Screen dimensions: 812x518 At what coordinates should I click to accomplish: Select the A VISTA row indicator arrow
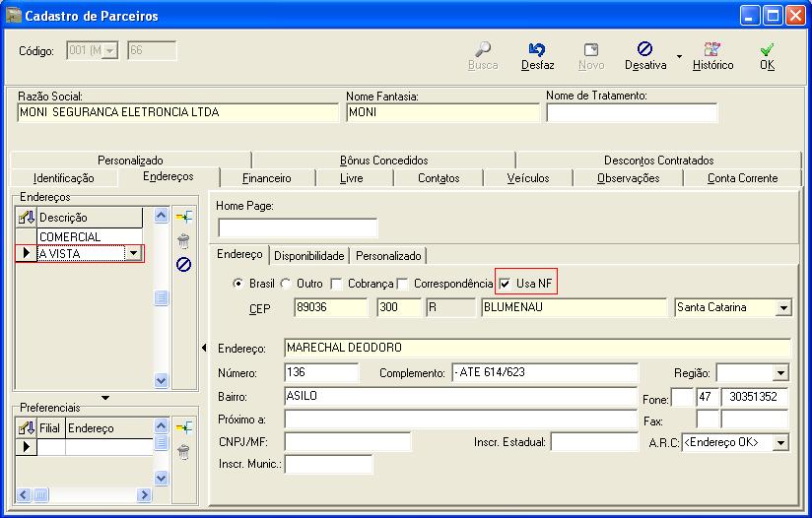(26, 253)
